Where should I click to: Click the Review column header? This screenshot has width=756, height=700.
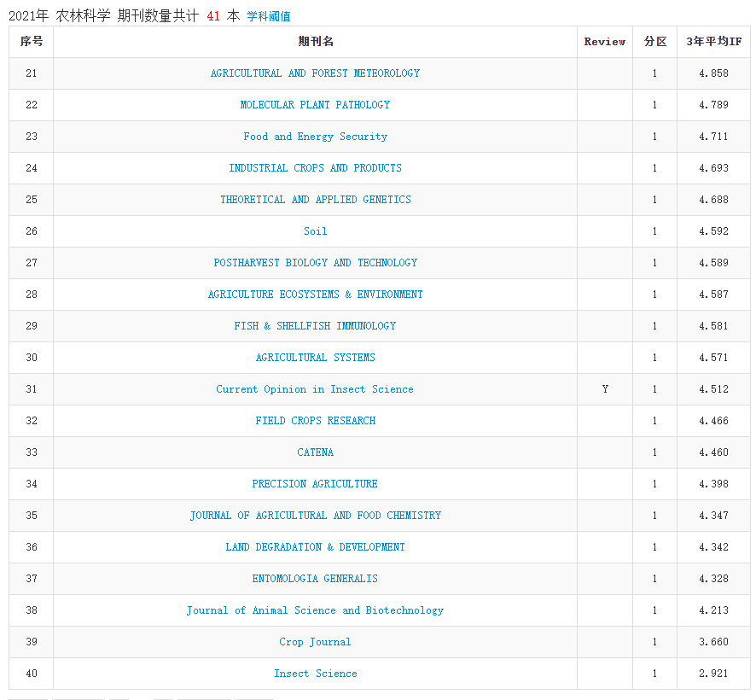(605, 42)
